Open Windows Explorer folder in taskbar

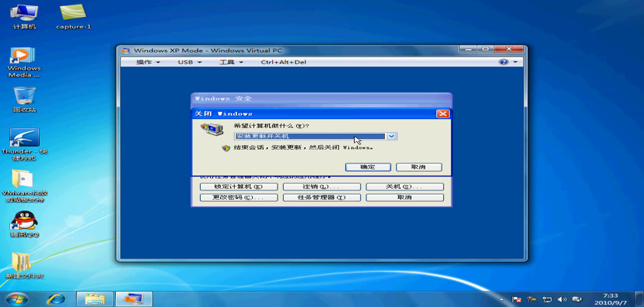click(95, 298)
